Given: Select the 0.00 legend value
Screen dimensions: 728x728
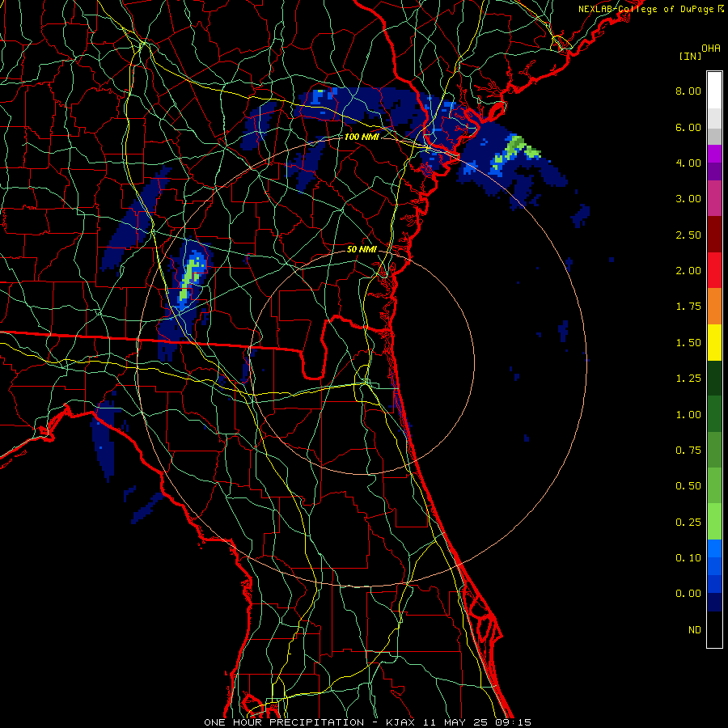Looking at the screenshot, I should pos(688,594).
